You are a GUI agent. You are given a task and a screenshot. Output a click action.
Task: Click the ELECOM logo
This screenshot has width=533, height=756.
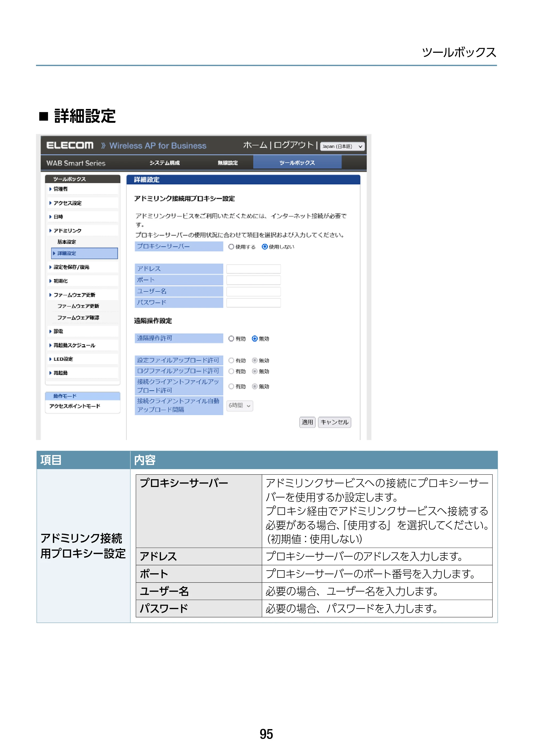coord(70,145)
